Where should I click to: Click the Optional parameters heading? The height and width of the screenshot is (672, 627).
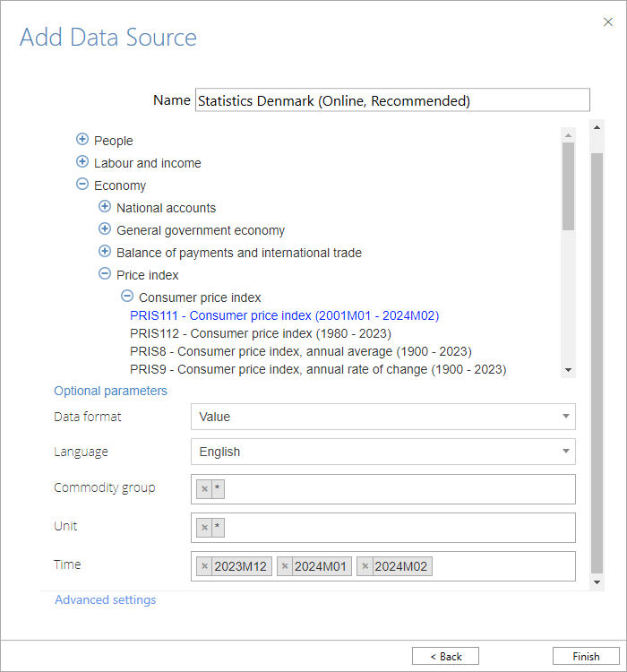[x=110, y=391]
